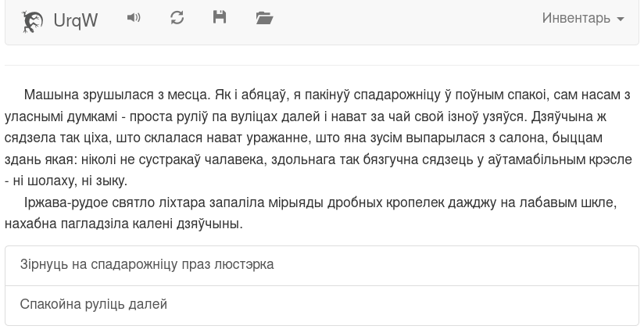Viewport: 644px width, 333px height.
Task: Restart the game via refresh arrows icon
Action: pos(177,18)
